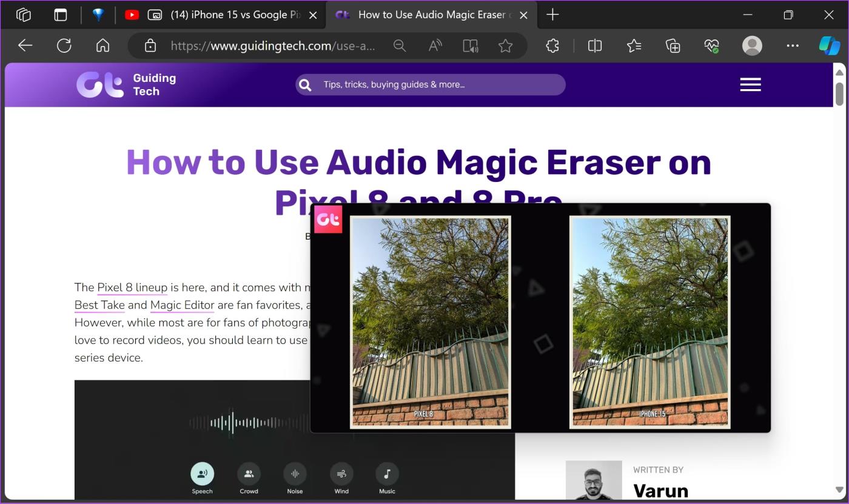The width and height of the screenshot is (849, 504).
Task: Follow the Best Take link
Action: [x=99, y=305]
